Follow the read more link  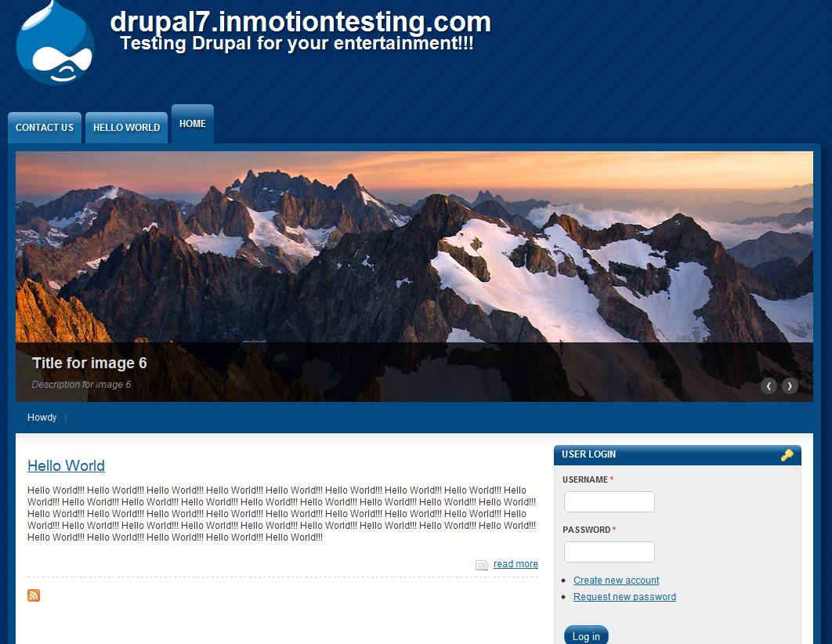[x=515, y=564]
